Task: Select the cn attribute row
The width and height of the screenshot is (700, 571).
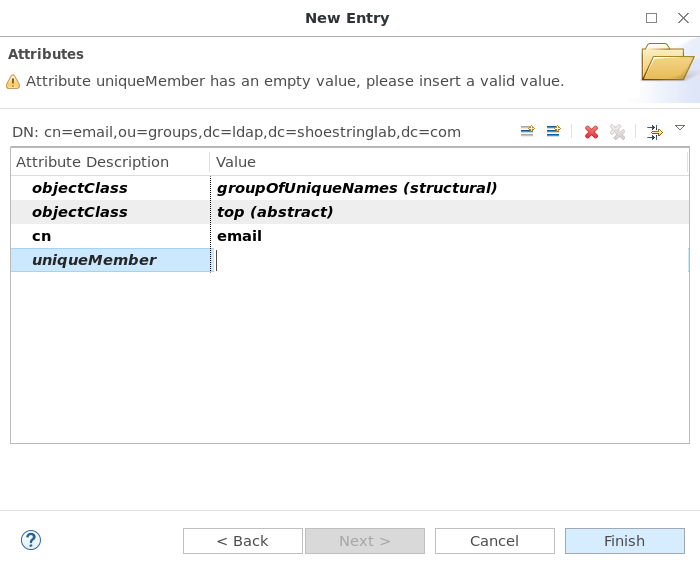Action: [x=350, y=236]
